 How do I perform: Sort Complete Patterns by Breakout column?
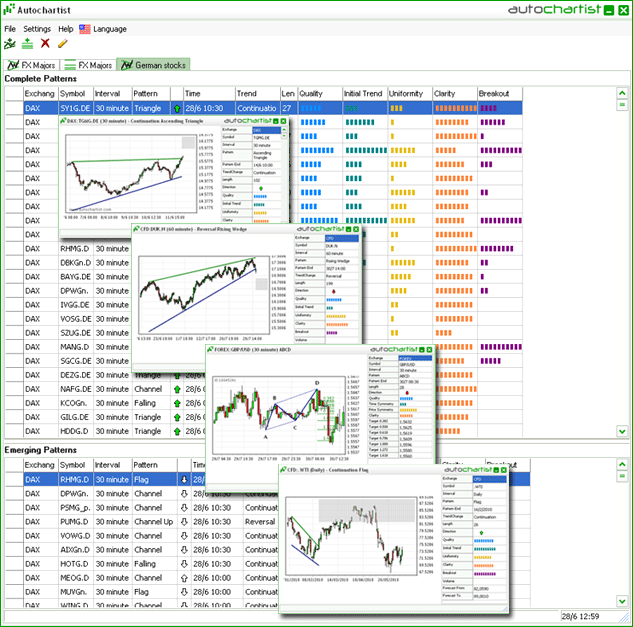[500, 94]
